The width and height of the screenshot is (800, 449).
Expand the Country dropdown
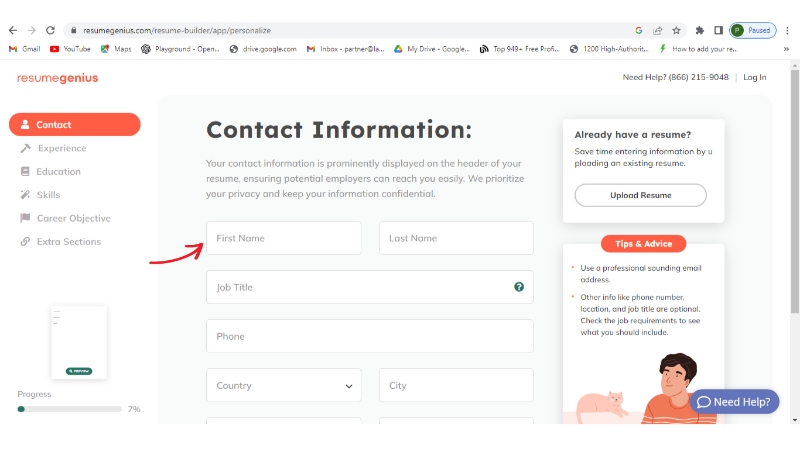[284, 385]
